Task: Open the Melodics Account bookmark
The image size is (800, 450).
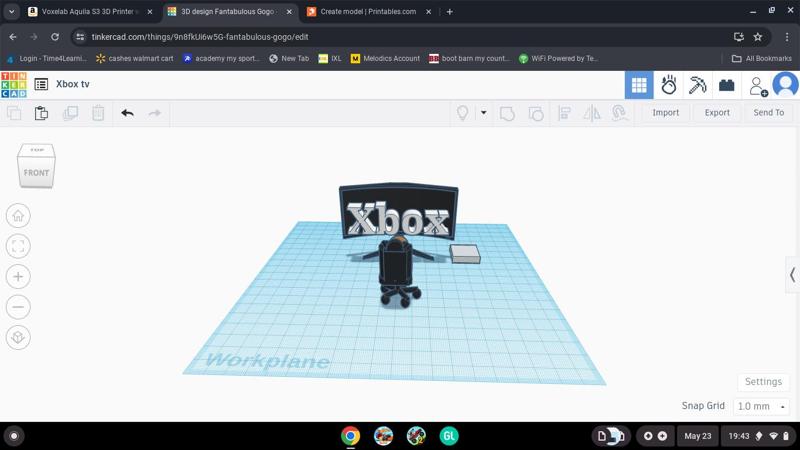Action: [x=385, y=59]
